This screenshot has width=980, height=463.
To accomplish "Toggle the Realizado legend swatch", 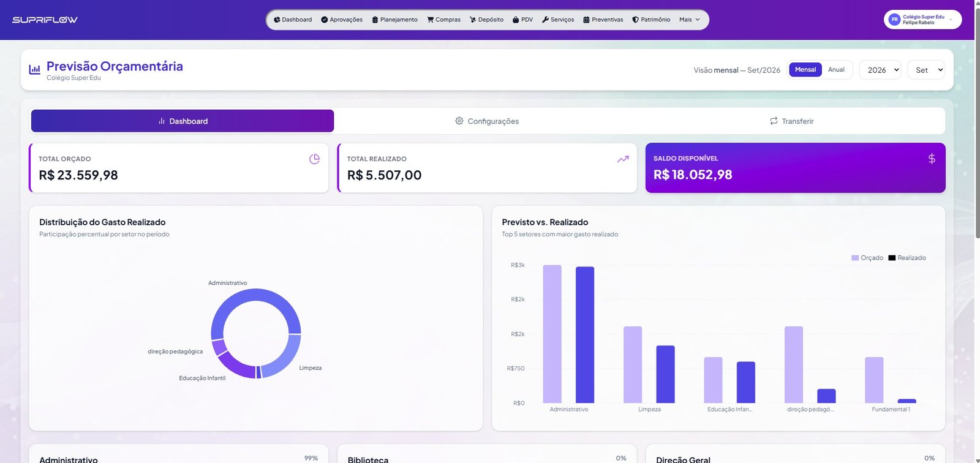I will pyautogui.click(x=892, y=258).
